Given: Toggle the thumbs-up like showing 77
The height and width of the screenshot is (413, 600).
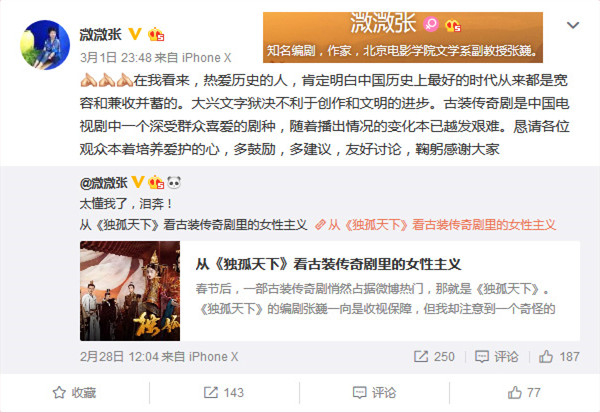Looking at the screenshot, I should pos(524,393).
